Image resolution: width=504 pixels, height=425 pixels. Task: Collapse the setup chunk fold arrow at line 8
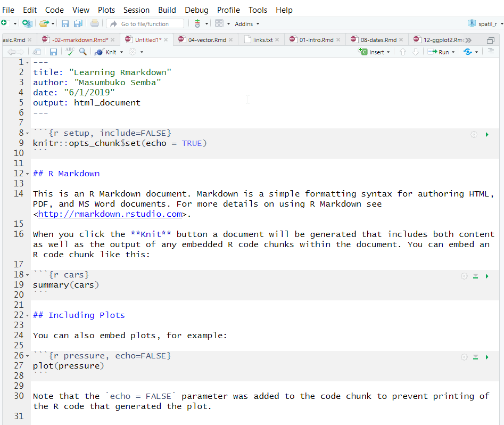click(x=28, y=133)
